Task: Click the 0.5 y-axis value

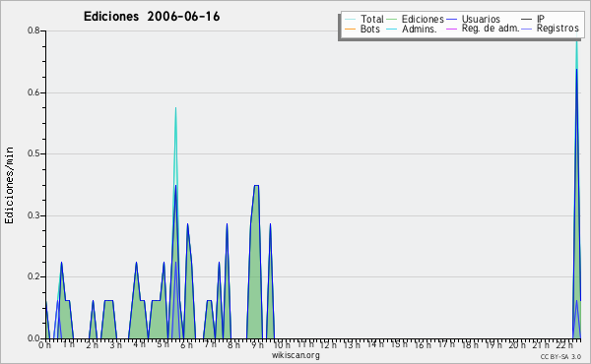Action: 33,153
